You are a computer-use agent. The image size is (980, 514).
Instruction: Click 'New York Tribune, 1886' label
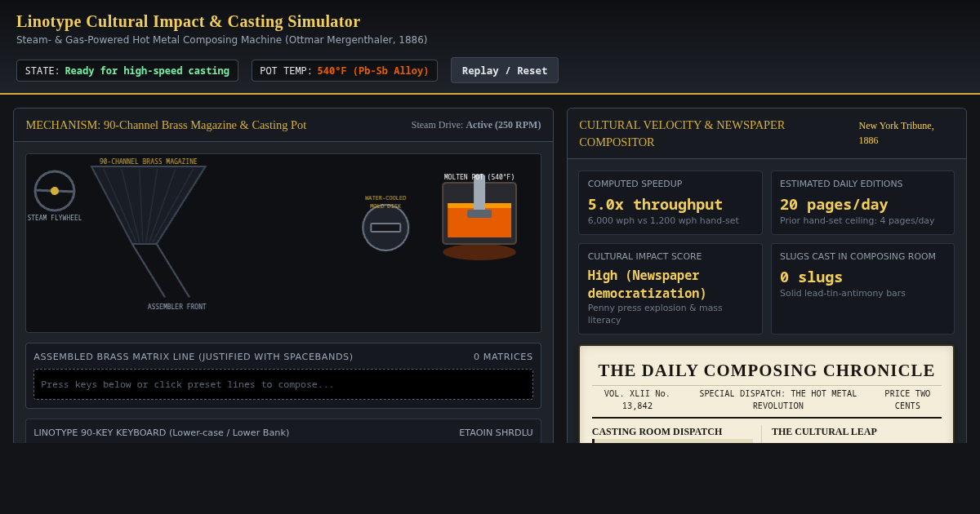896,133
